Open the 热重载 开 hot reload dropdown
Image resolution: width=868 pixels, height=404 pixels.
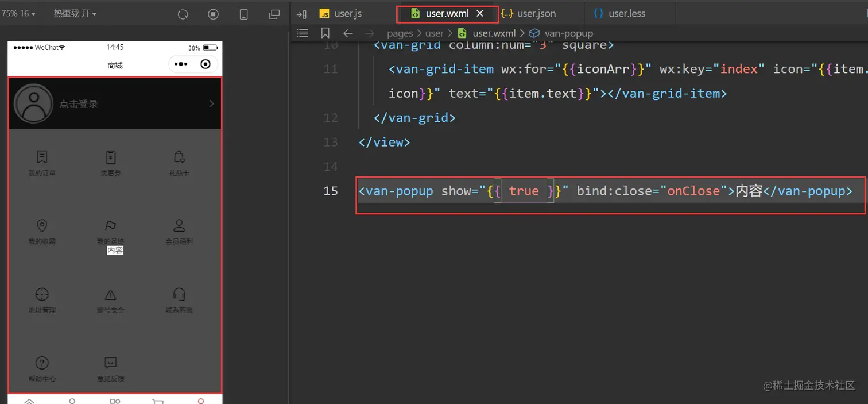tap(75, 13)
